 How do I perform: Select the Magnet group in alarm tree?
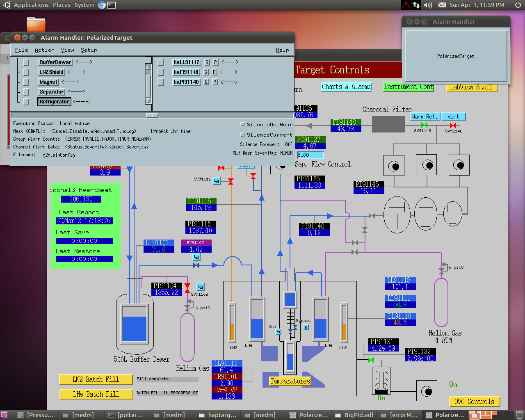click(48, 82)
